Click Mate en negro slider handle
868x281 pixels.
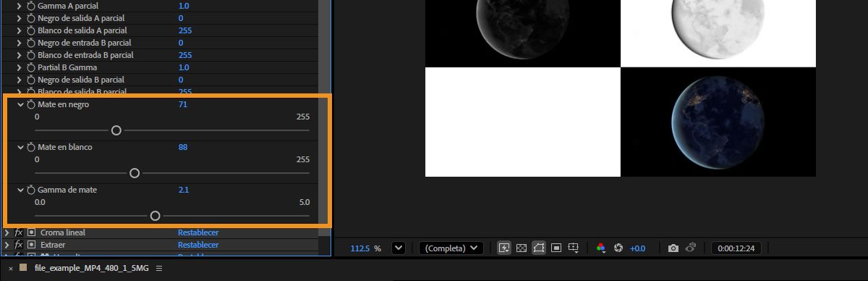click(116, 130)
